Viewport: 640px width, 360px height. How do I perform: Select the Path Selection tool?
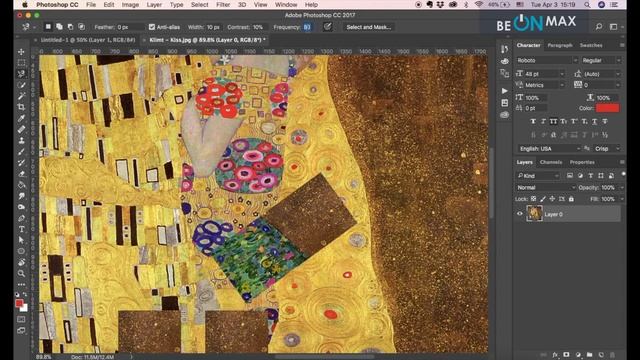pyautogui.click(x=21, y=240)
